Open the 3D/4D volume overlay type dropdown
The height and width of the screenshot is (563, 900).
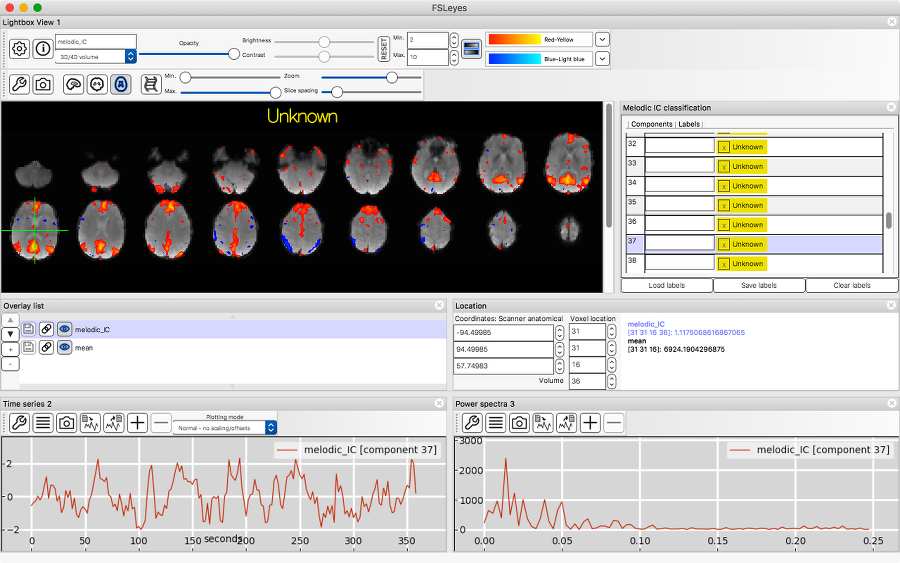130,57
